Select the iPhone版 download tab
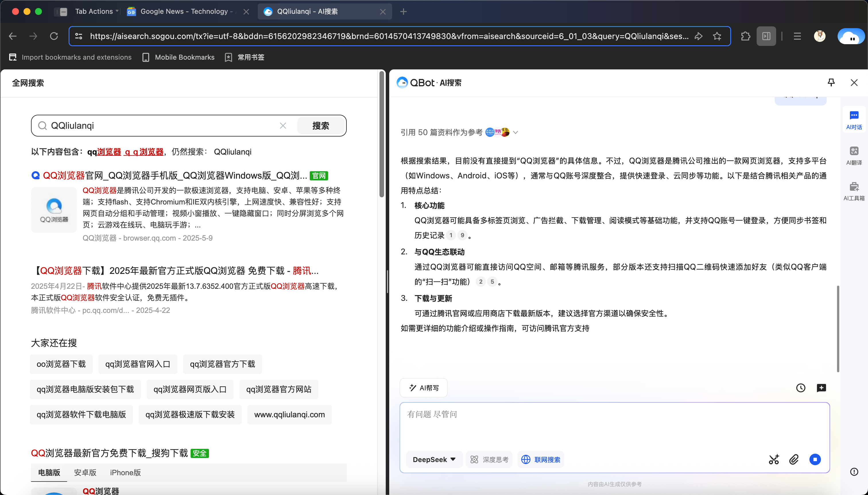 coord(125,473)
